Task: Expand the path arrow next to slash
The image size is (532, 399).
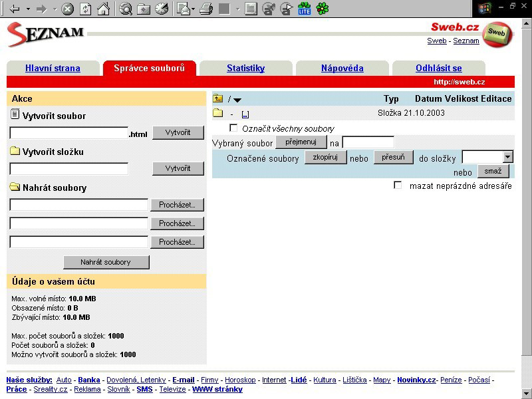Action: (x=237, y=100)
